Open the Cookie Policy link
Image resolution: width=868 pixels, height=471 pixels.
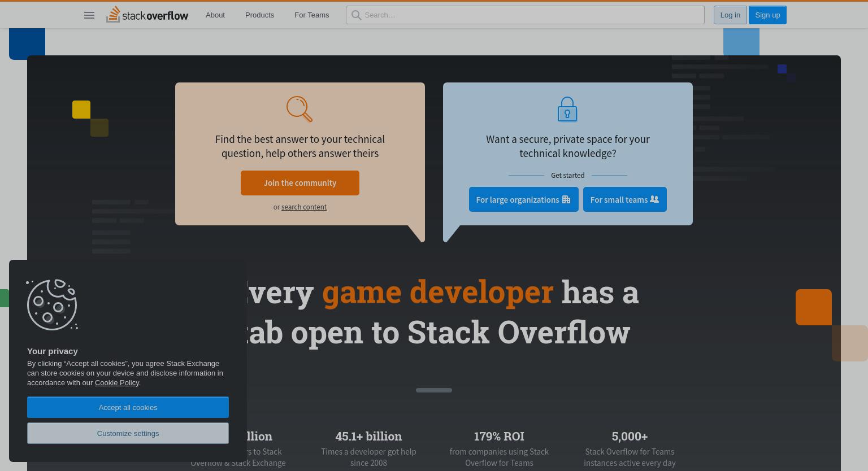pyautogui.click(x=117, y=383)
